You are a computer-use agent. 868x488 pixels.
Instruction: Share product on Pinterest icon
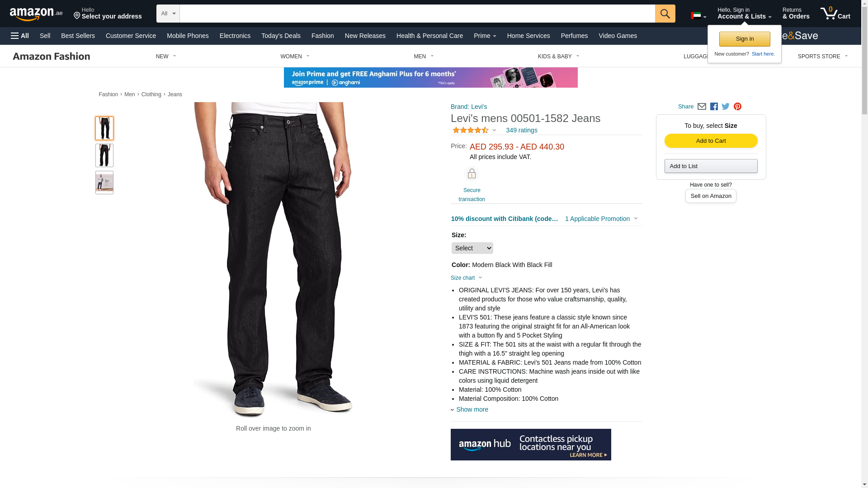737,107
